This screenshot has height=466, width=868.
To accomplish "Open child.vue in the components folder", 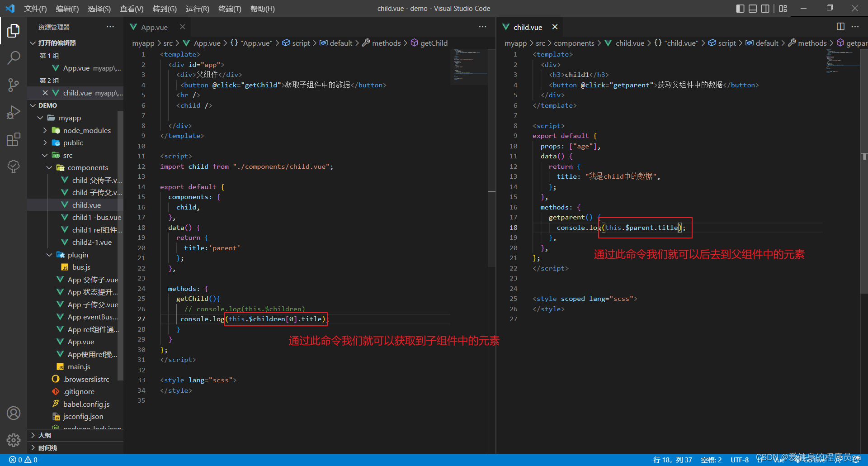I will (x=86, y=205).
